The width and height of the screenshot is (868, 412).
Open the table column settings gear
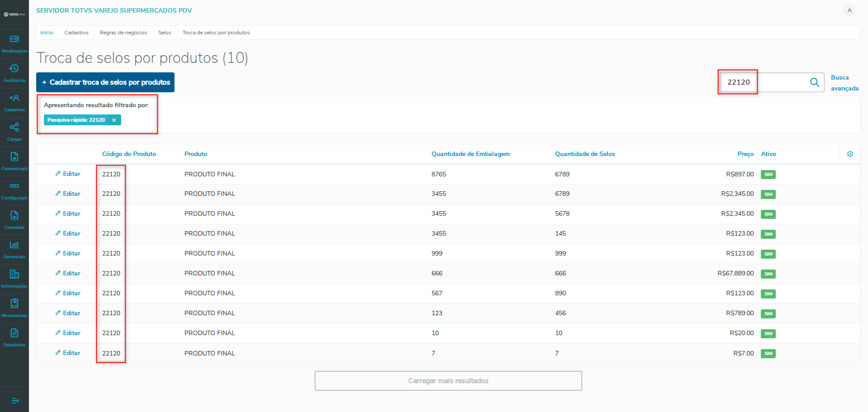(x=850, y=154)
